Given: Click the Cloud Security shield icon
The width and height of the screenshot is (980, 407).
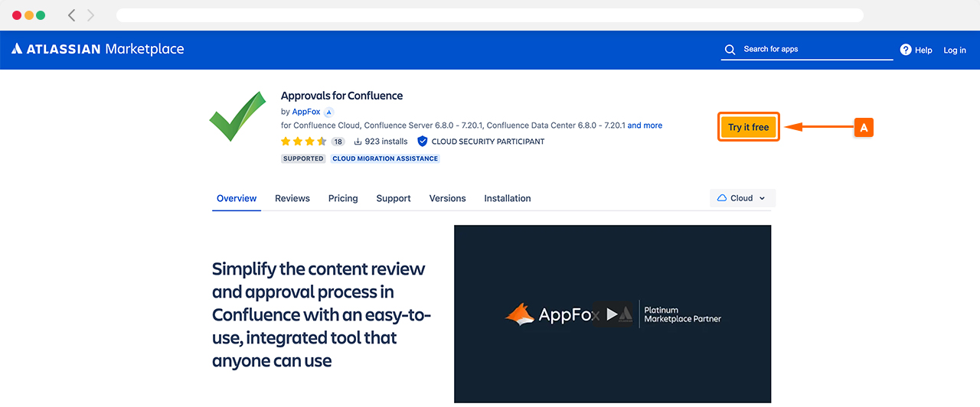Looking at the screenshot, I should (422, 142).
